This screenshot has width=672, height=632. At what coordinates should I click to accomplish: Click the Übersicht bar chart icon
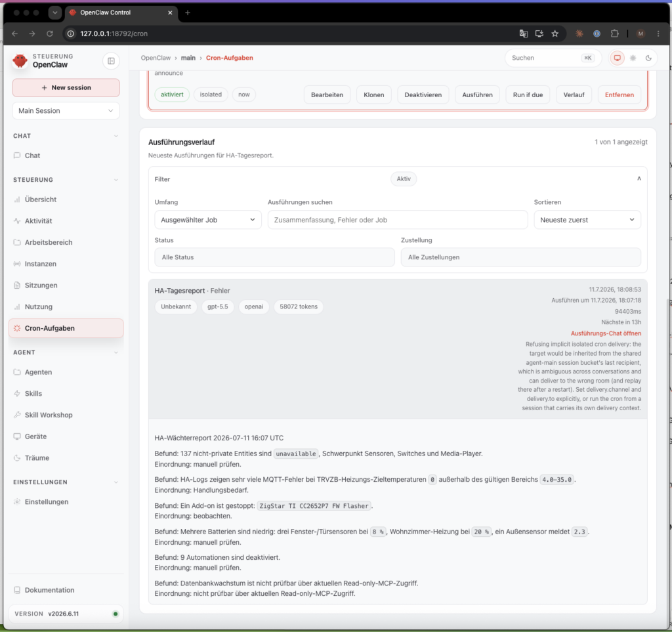16,200
